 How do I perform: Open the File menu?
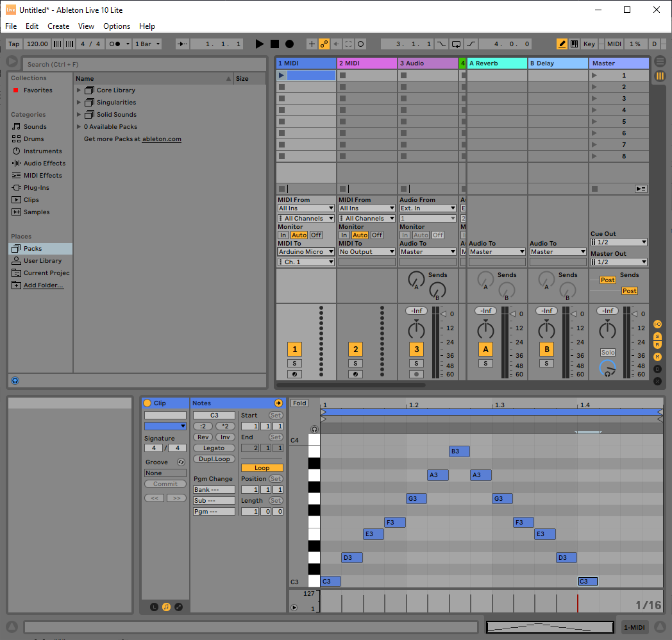(x=11, y=26)
